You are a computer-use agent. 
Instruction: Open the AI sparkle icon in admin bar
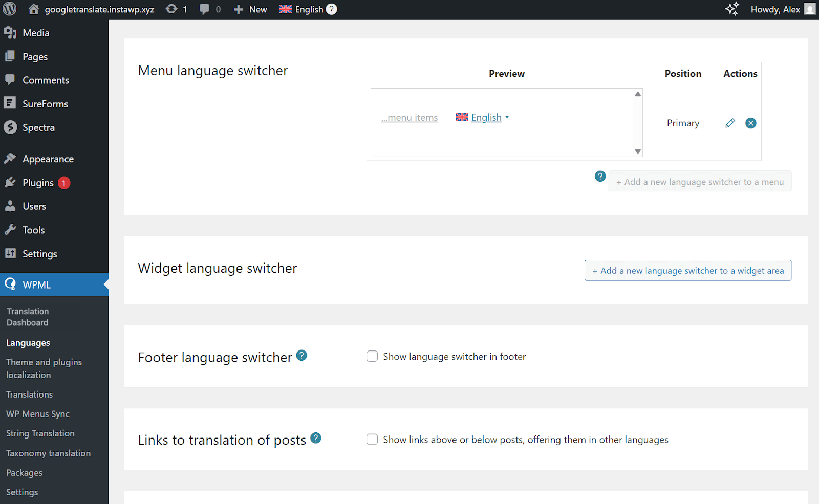point(732,9)
